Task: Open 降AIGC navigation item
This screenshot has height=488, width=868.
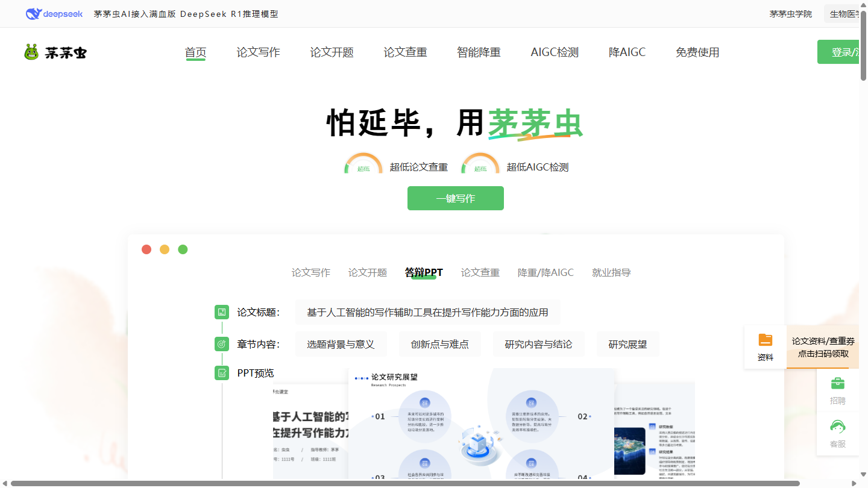Action: (x=627, y=52)
